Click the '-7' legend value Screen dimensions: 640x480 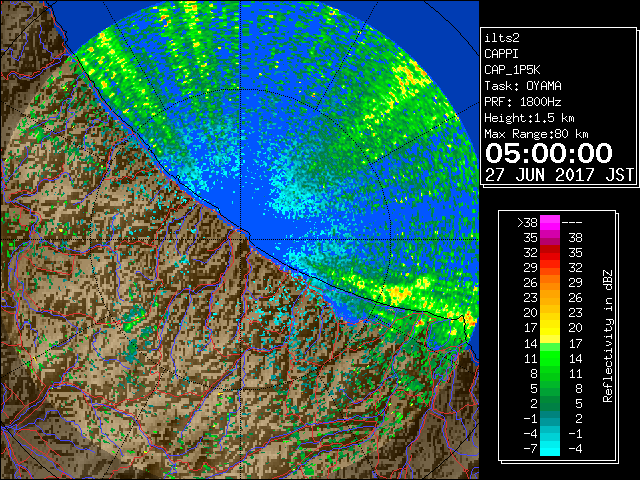530,448
